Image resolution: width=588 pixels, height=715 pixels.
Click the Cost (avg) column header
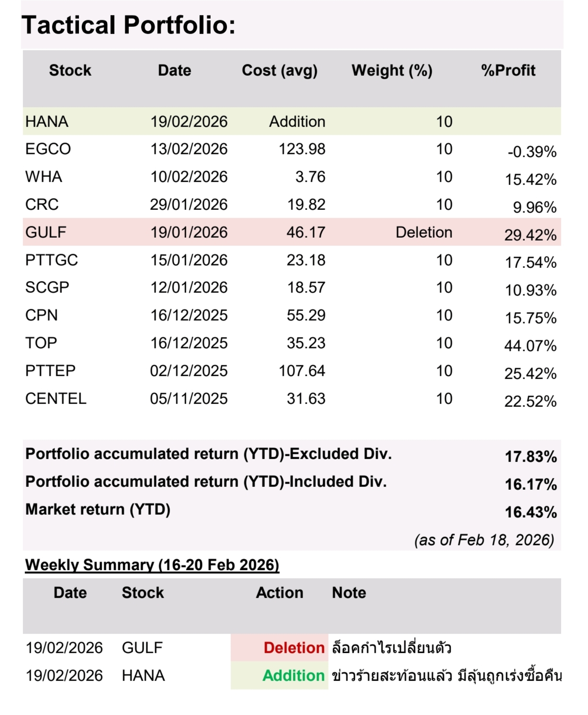[280, 70]
